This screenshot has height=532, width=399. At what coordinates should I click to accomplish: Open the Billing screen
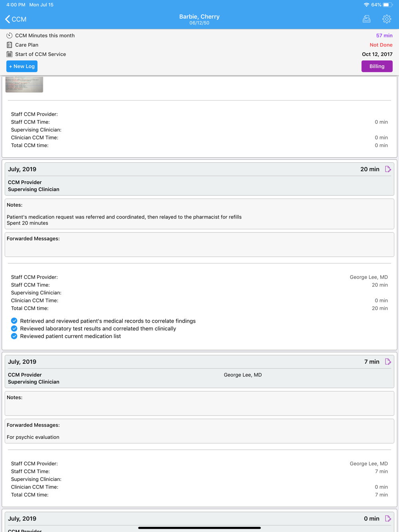[377, 66]
